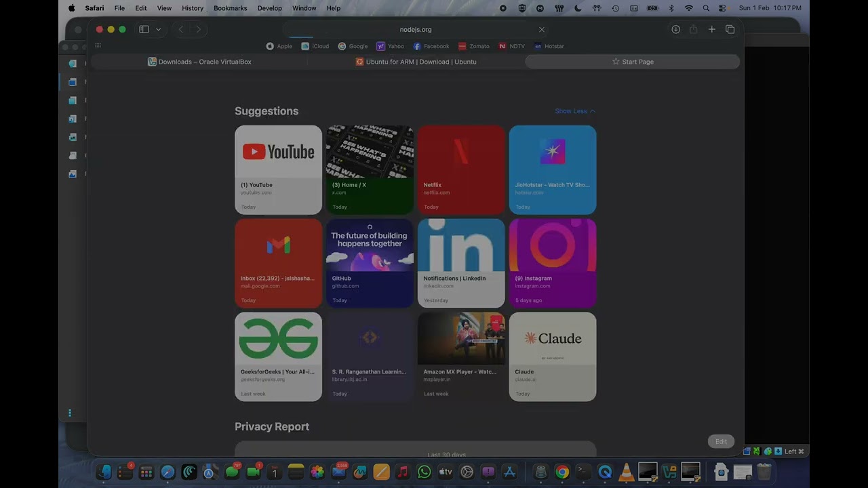Open the NDTV favorites bookmark

[x=511, y=46]
